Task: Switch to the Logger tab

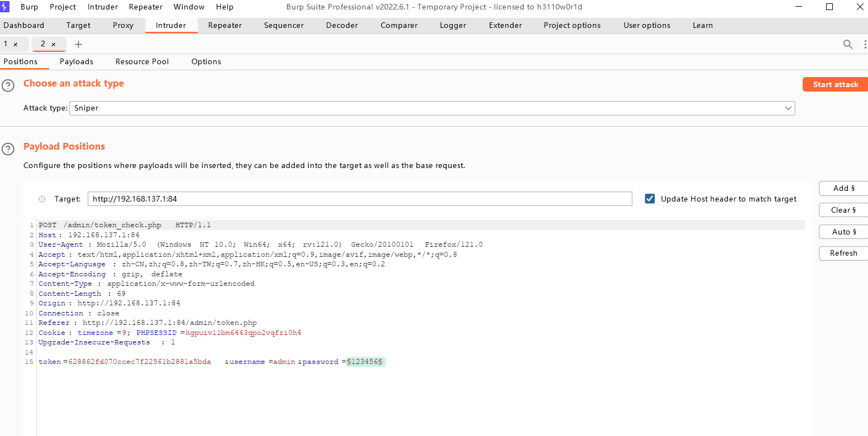Action: point(453,25)
